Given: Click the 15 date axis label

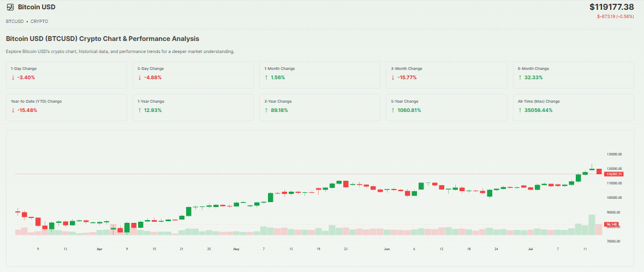Looking at the screenshot, I should (x=154, y=249).
